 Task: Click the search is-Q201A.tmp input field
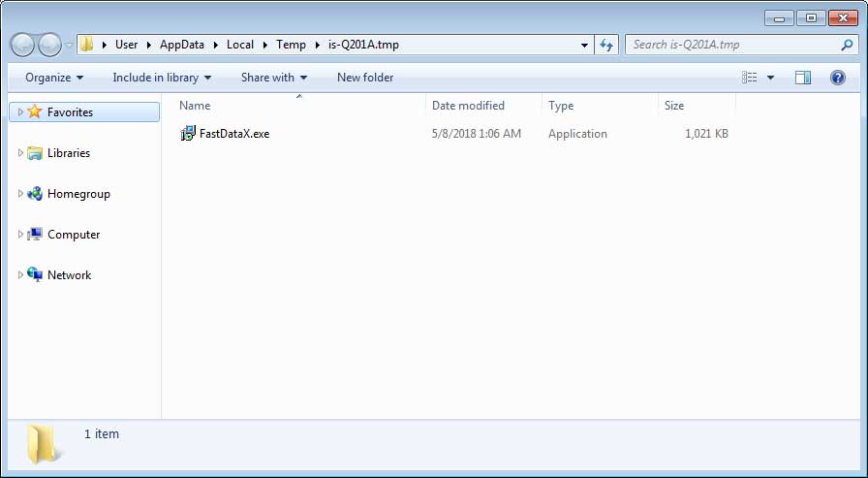pos(731,45)
